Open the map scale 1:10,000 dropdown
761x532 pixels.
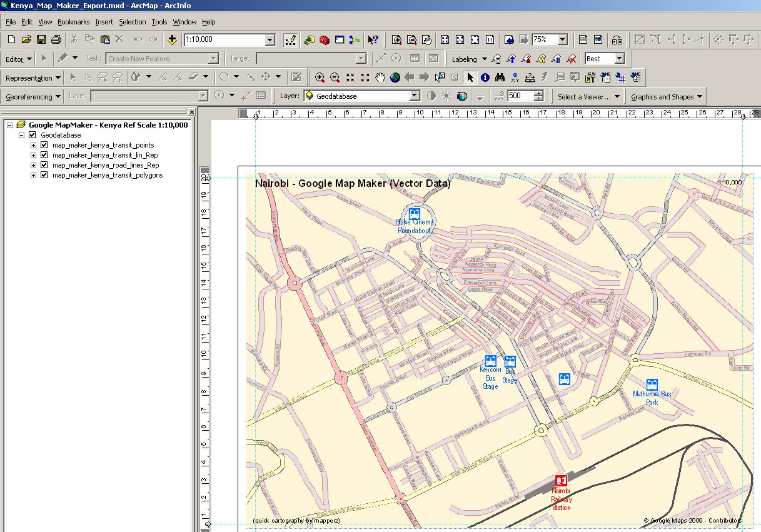[x=270, y=39]
